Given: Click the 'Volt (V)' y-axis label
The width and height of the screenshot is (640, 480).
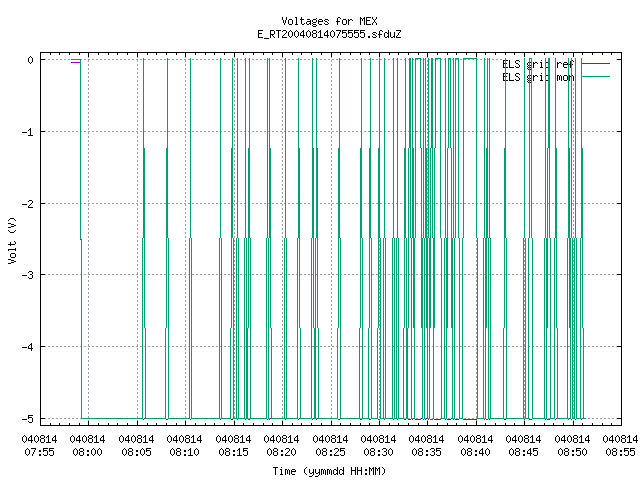Looking at the screenshot, I should [12, 240].
